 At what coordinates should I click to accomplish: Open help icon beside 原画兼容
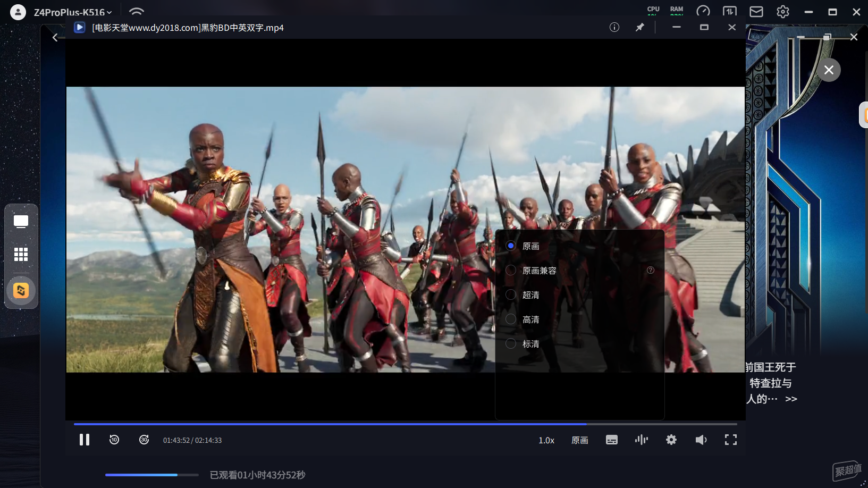tap(651, 270)
